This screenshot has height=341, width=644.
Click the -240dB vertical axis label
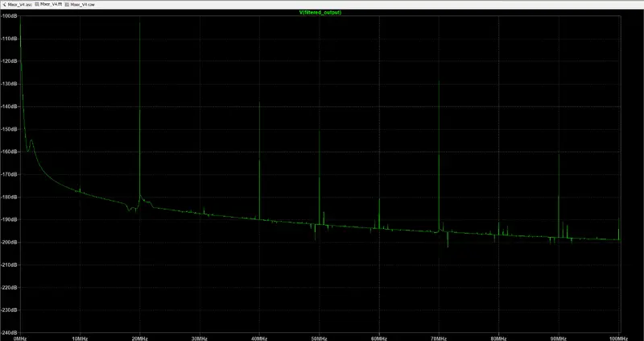coord(9,332)
